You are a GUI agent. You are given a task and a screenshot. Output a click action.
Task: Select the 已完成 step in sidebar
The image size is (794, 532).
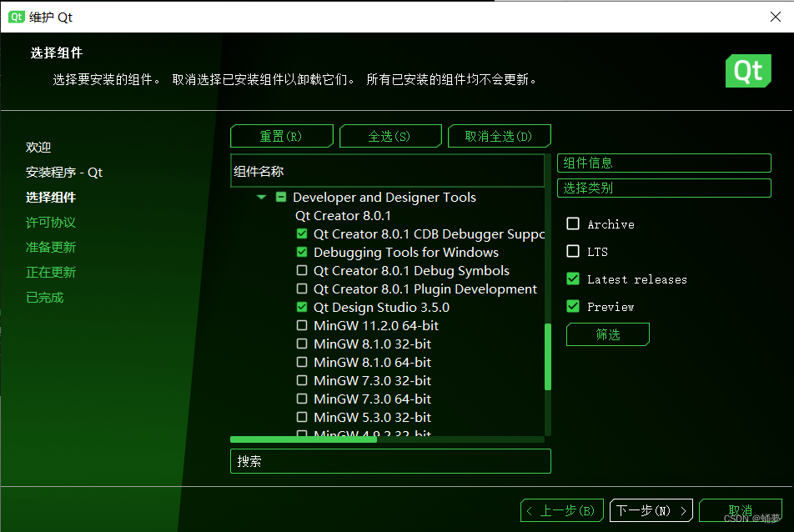click(x=44, y=297)
